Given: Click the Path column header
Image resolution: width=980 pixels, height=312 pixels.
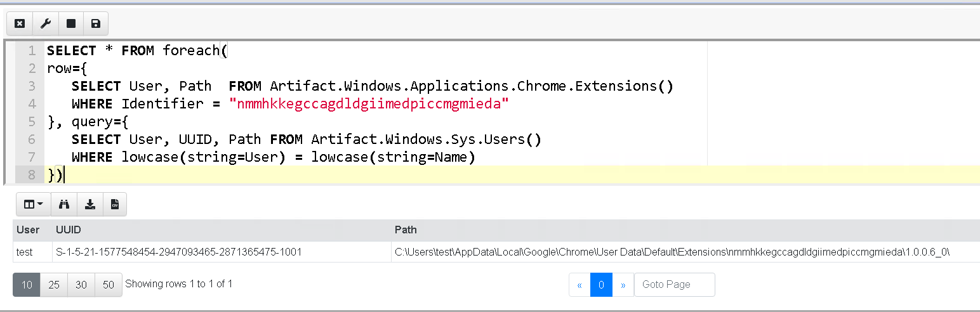Looking at the screenshot, I should point(406,230).
